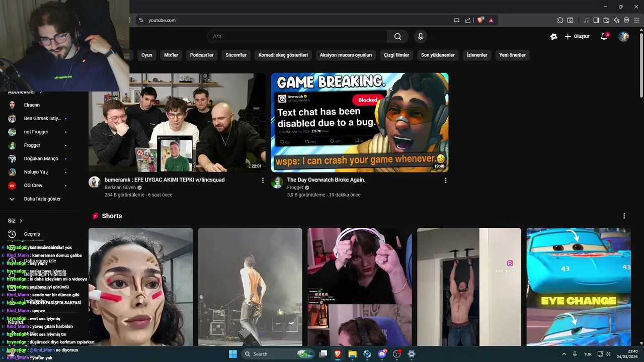Click the media control music note icon

coord(586,20)
